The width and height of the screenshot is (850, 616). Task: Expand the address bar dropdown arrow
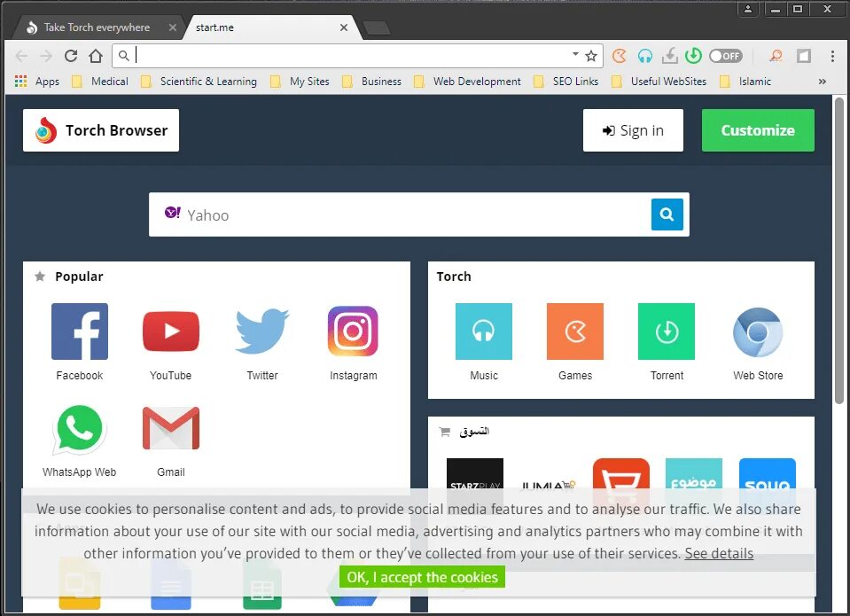[x=575, y=54]
